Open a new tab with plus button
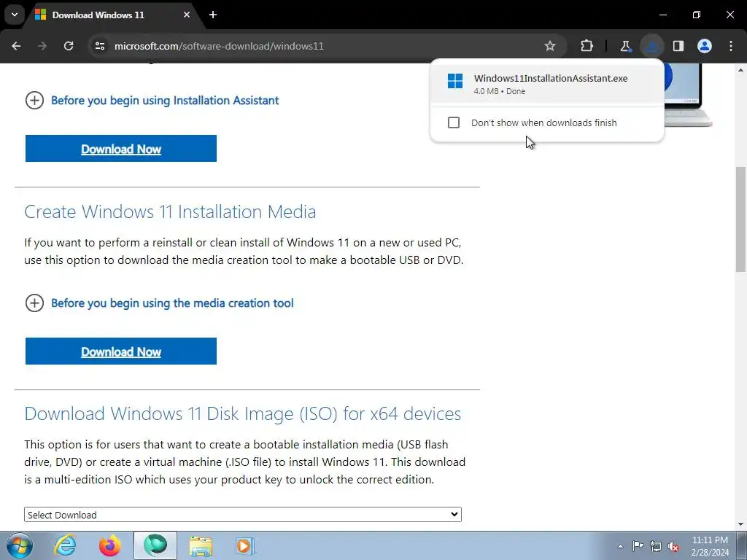 pyautogui.click(x=213, y=15)
